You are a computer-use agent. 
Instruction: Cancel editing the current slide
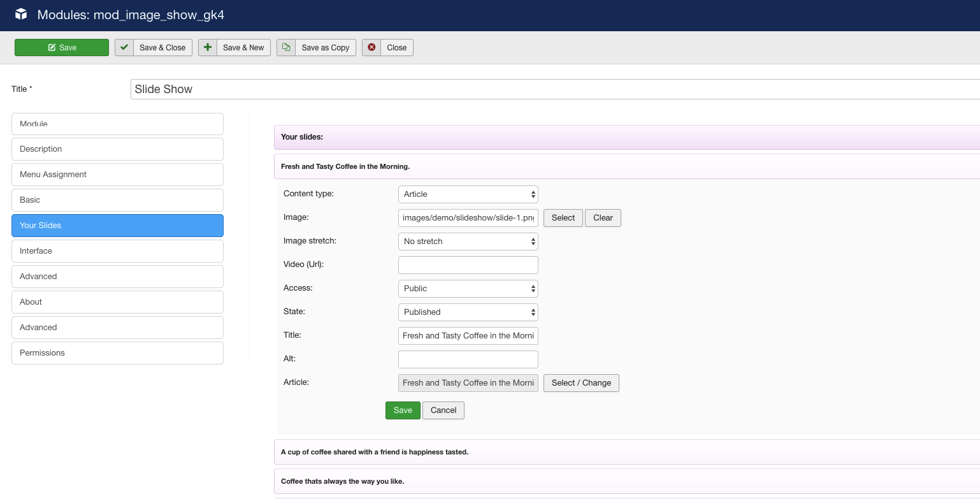click(x=443, y=410)
